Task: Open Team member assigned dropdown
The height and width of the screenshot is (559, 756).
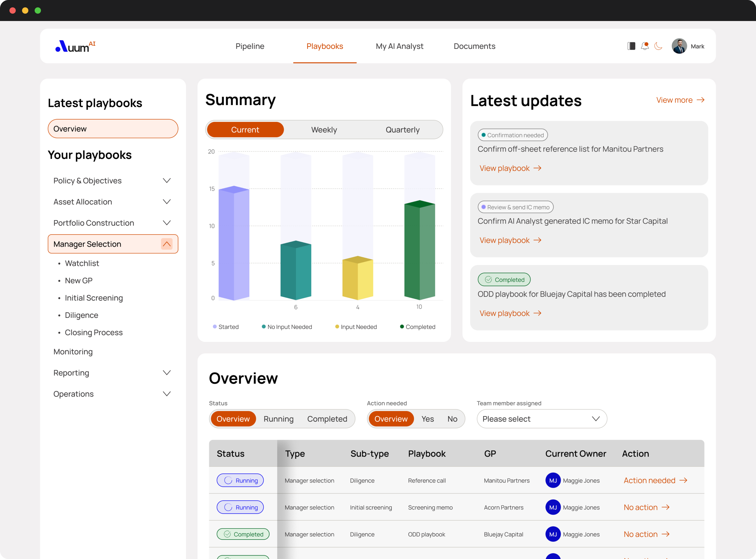Action: click(541, 418)
